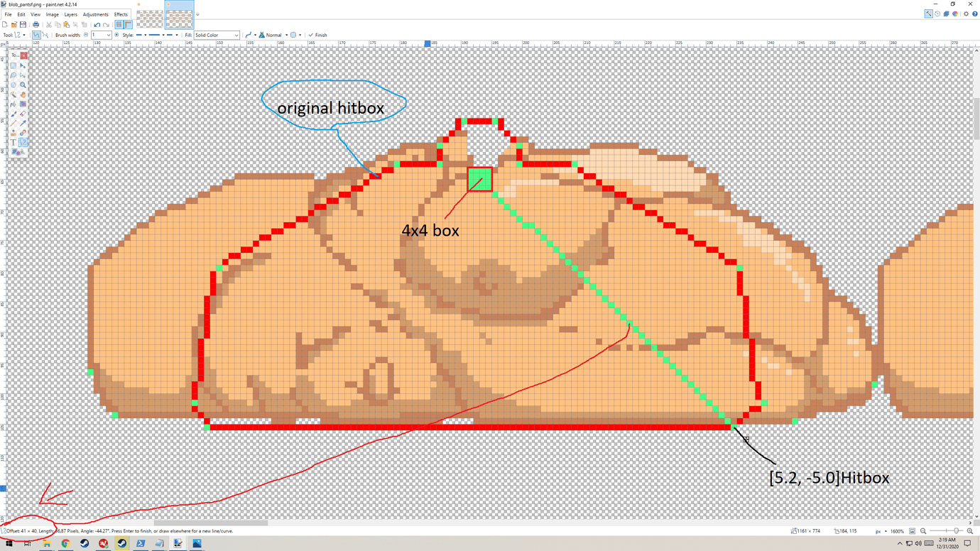Open the Adjustments menu
980x551 pixels.
pos(95,14)
